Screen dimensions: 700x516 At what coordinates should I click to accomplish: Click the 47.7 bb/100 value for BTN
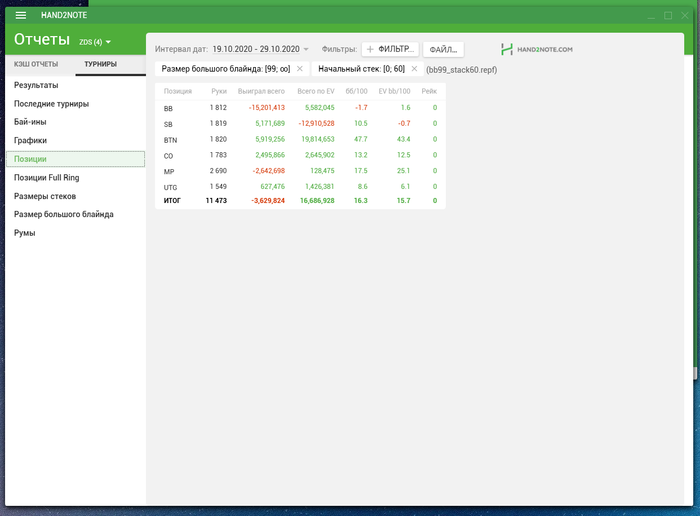pyautogui.click(x=361, y=139)
